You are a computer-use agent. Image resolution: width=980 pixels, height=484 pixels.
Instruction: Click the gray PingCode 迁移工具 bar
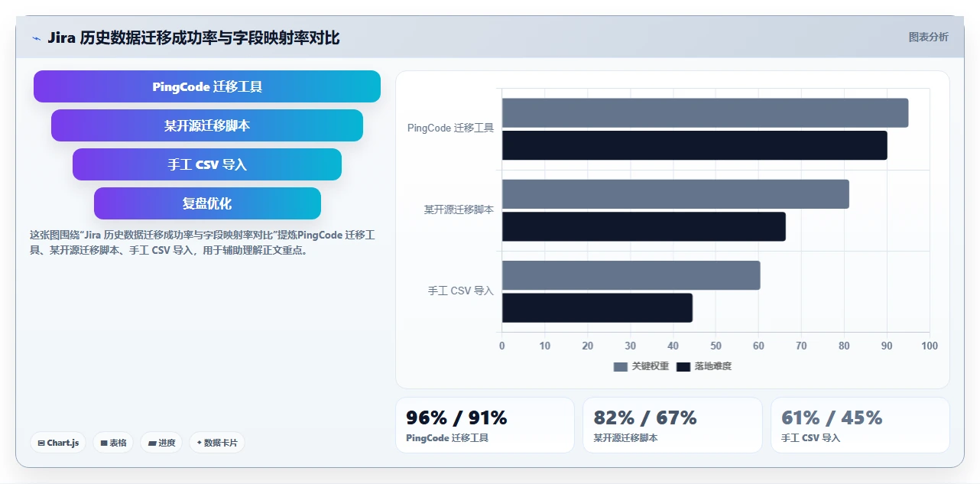point(705,112)
